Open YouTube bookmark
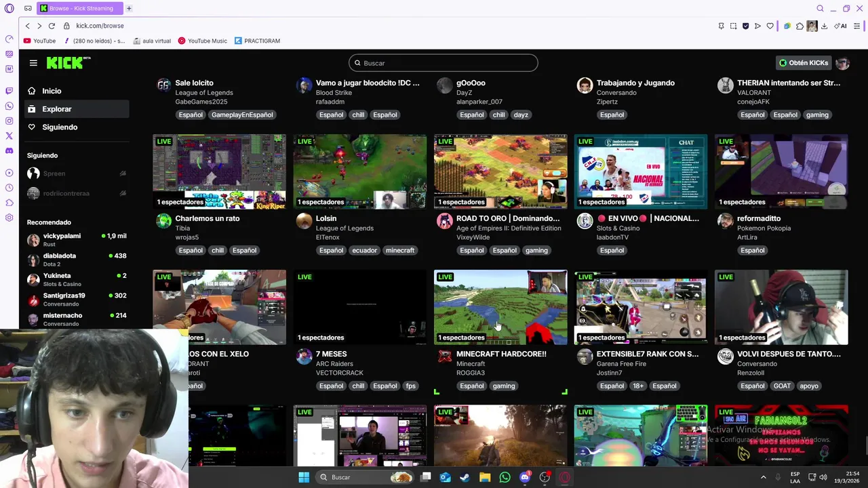Viewport: 868px width, 488px height. click(39, 41)
